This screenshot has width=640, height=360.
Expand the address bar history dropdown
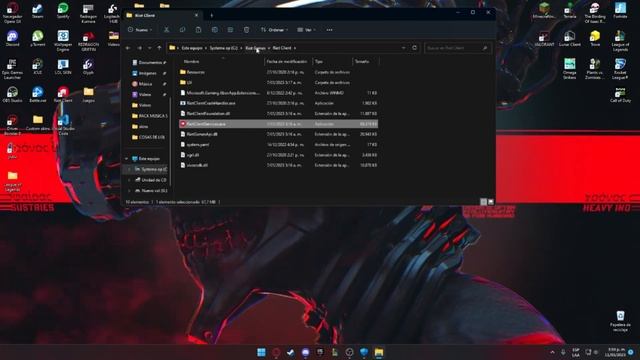pos(403,48)
